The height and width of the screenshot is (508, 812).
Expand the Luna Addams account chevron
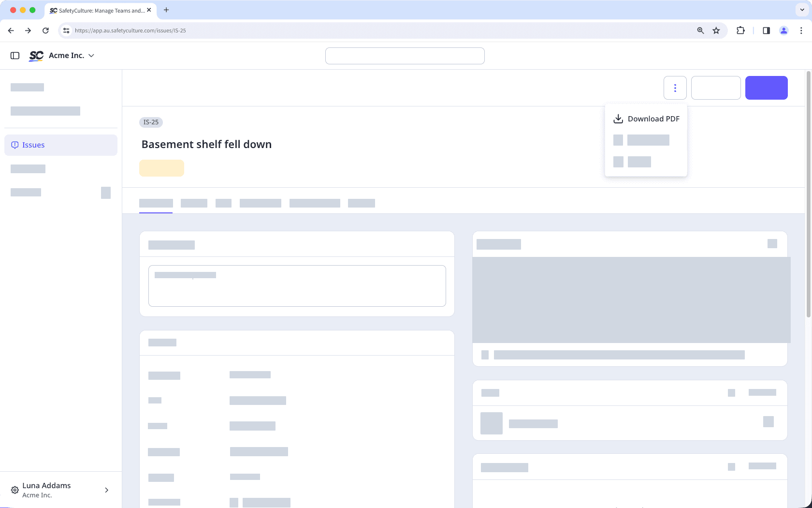[106, 490]
